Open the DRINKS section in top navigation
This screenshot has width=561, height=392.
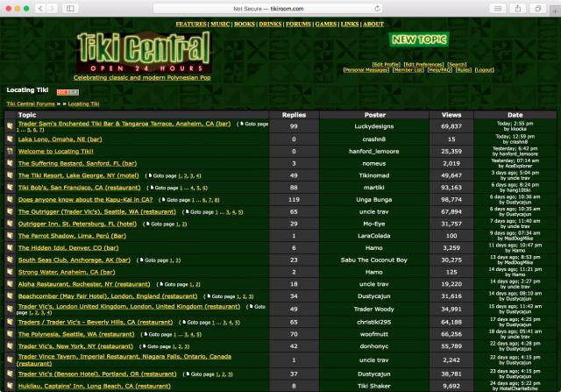[x=272, y=24]
